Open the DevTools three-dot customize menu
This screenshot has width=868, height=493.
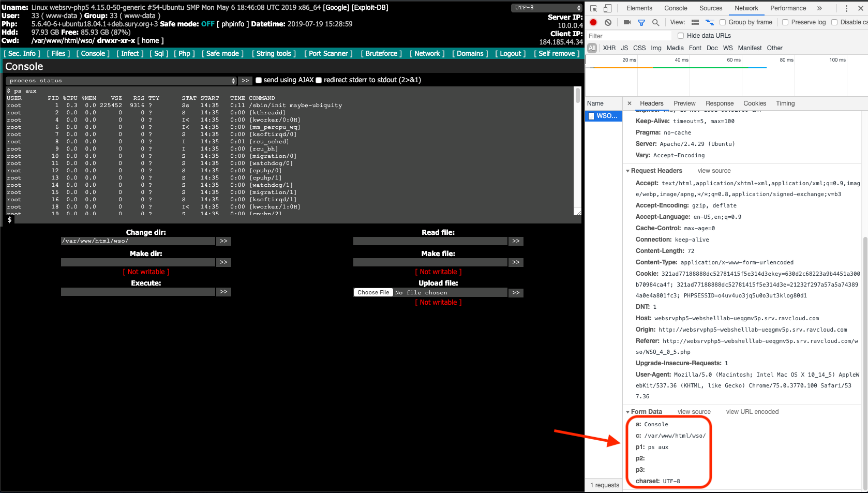click(846, 8)
